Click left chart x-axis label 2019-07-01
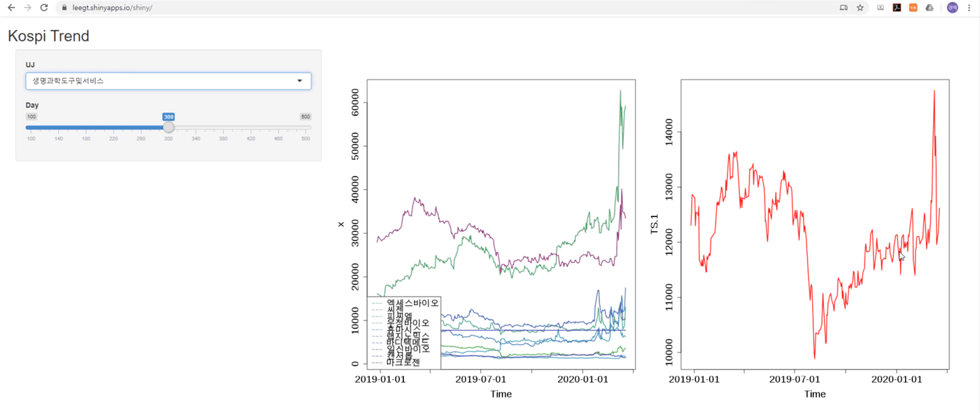This screenshot has width=980, height=413. (x=481, y=379)
